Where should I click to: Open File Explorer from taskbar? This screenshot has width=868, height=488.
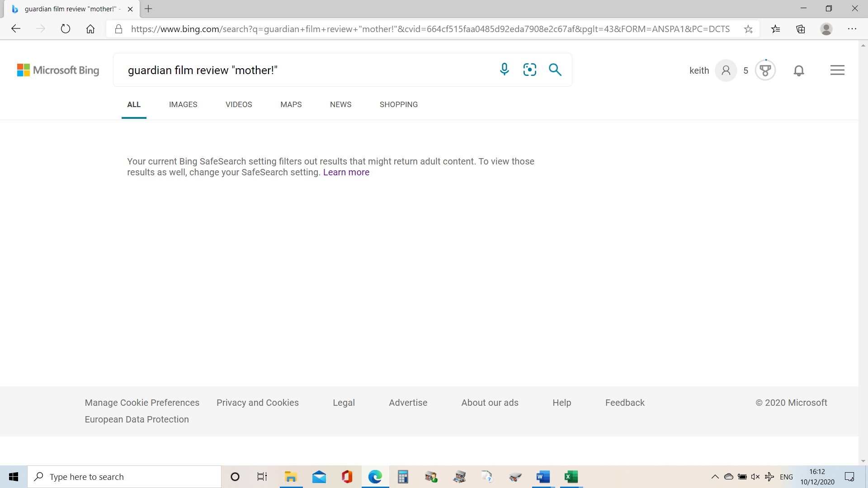pos(291,477)
